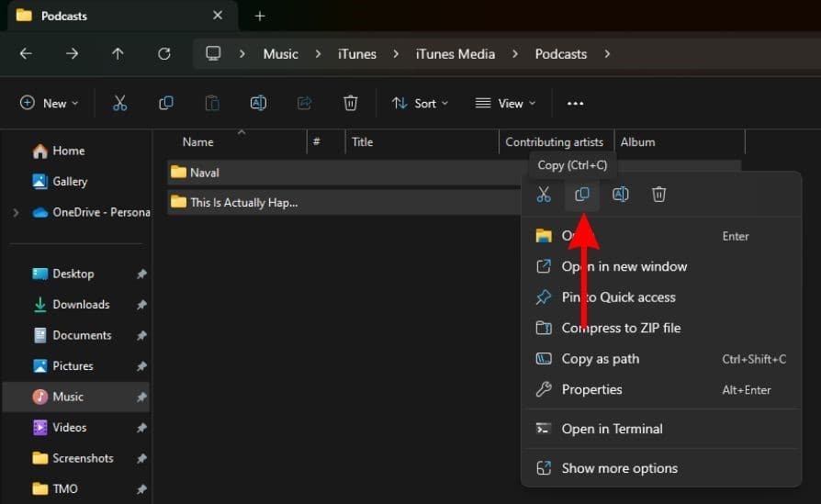Expand the New item dropdown
The width and height of the screenshot is (821, 504).
point(50,103)
